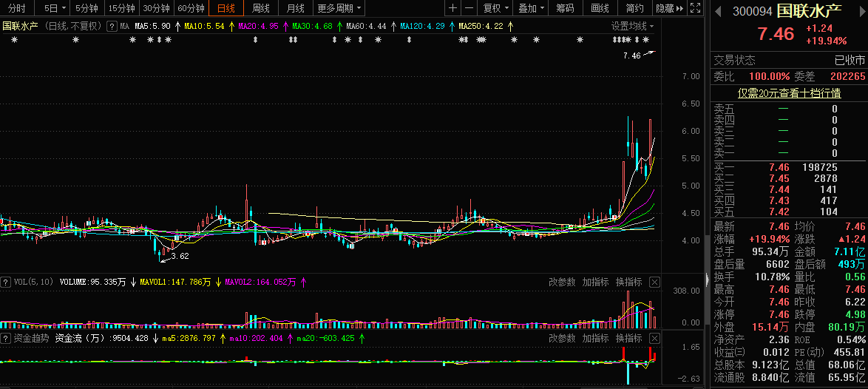The image size is (868, 389).
Task: Click MA5:5.90 moving average label
Action: click(x=153, y=26)
